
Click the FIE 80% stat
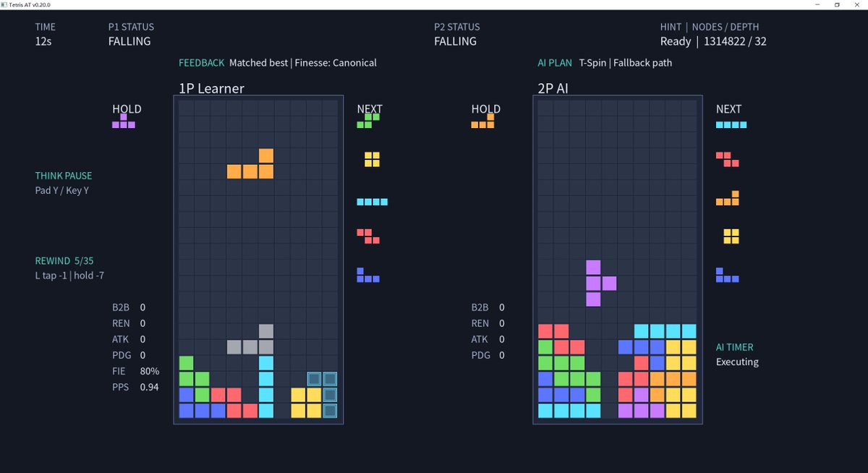[135, 371]
